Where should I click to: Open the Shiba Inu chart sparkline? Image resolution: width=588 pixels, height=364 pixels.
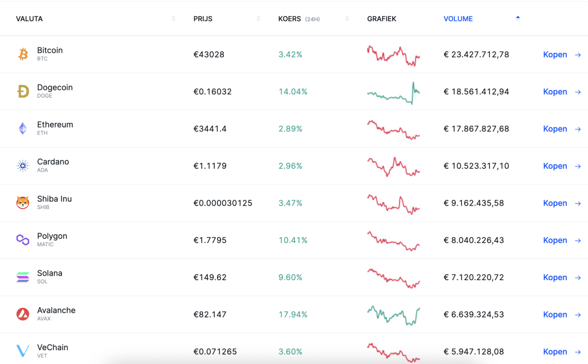(x=393, y=204)
